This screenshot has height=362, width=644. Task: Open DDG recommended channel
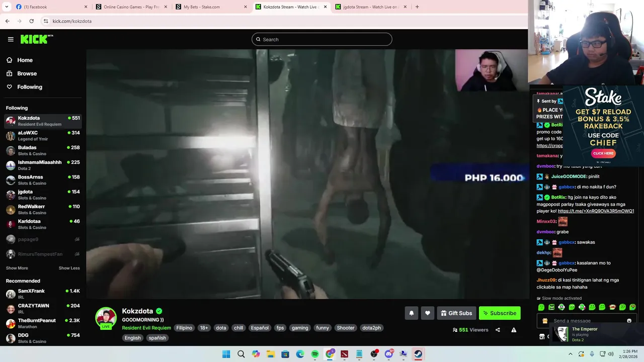[43, 338]
